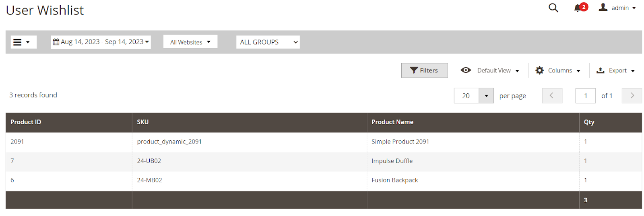Click the Export upload icon
The height and width of the screenshot is (216, 644).
600,70
